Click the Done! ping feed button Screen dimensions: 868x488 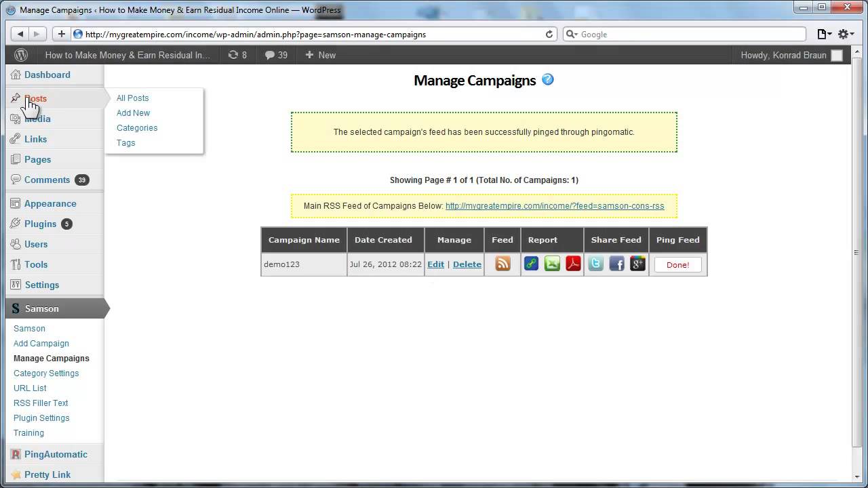(x=677, y=265)
